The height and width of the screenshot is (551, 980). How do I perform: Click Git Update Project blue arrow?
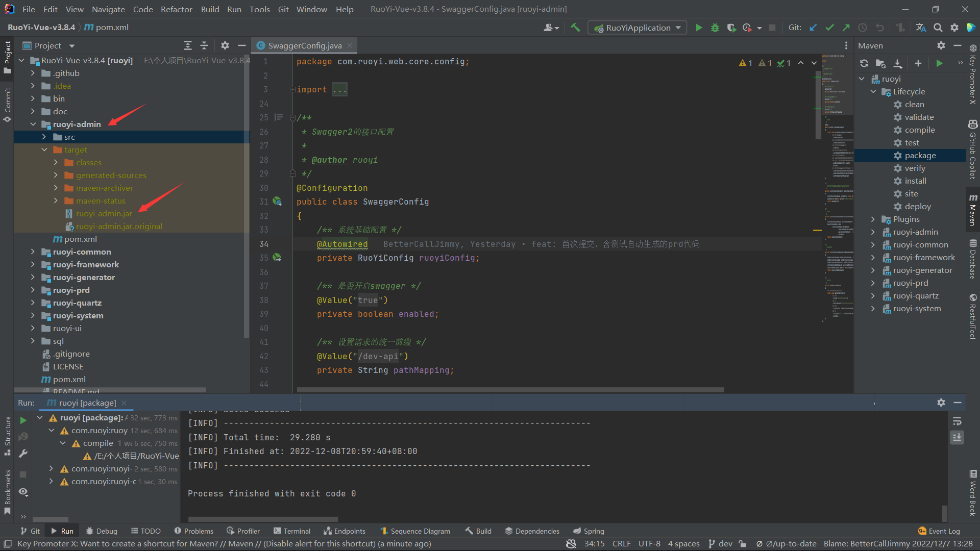coord(814,28)
